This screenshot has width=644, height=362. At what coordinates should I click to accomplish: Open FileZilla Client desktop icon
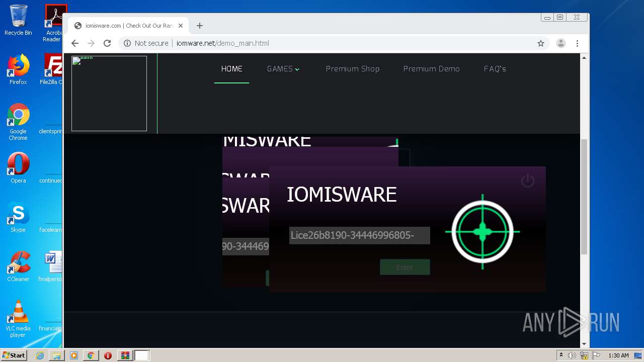click(52, 69)
